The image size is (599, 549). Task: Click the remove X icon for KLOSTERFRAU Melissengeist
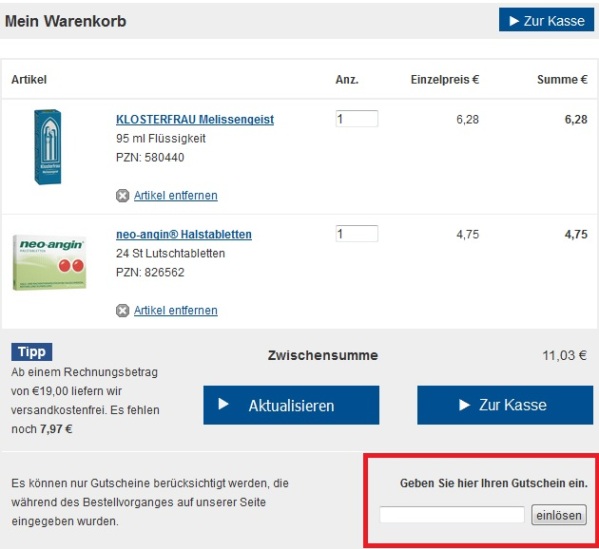point(122,196)
